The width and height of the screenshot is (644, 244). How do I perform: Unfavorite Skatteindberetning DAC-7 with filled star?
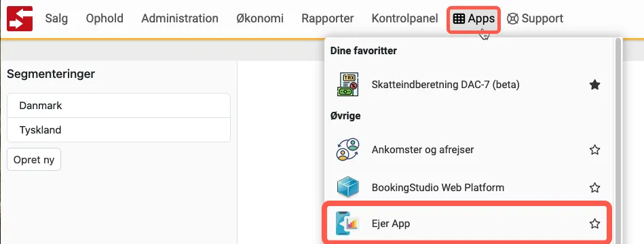click(594, 85)
